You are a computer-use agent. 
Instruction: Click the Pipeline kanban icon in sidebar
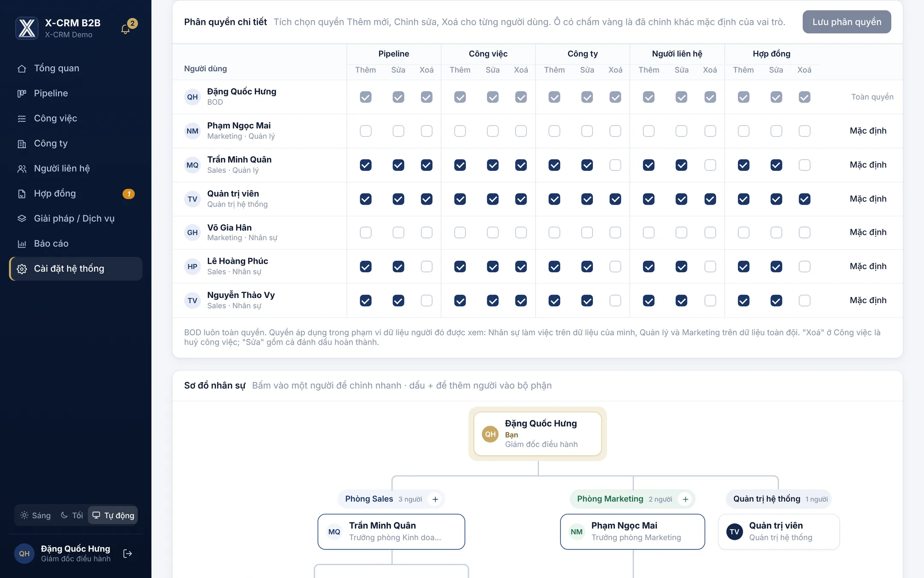tap(22, 93)
